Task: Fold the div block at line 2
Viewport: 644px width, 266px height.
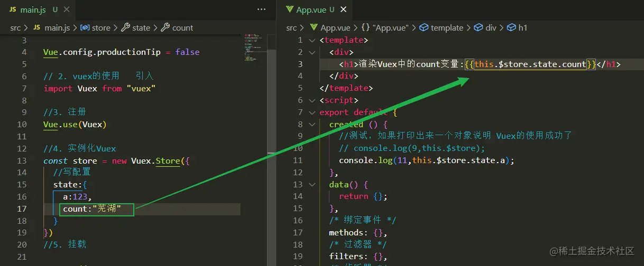Action: point(312,52)
